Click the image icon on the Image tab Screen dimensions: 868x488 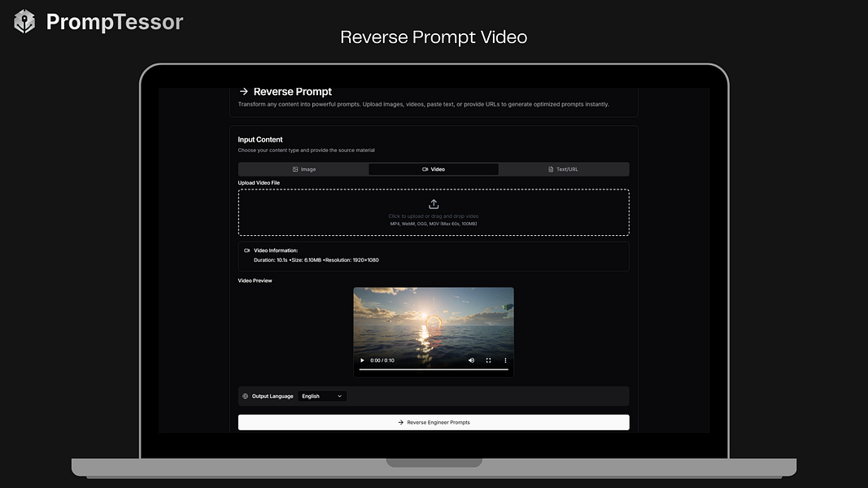pyautogui.click(x=295, y=169)
